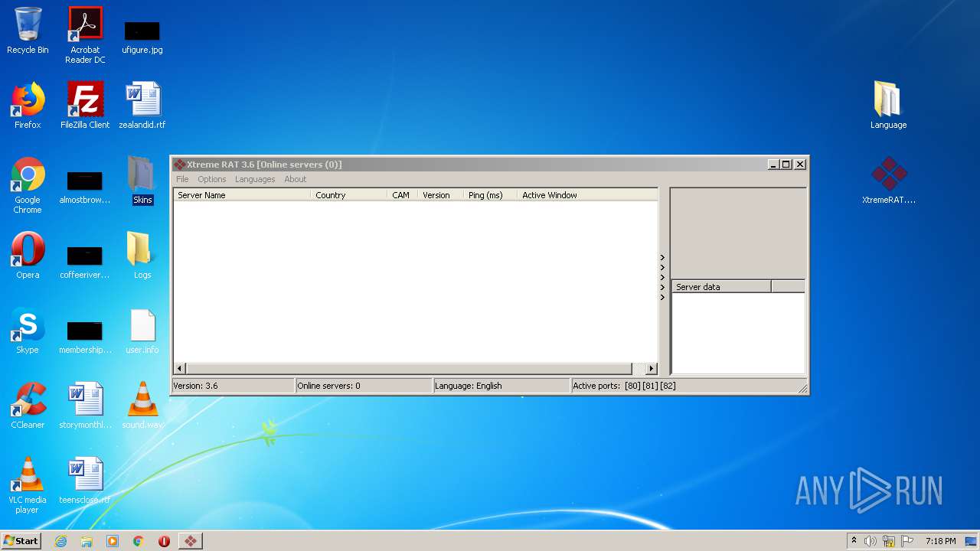980x551 pixels.
Task: Open the Start menu
Action: coord(21,540)
